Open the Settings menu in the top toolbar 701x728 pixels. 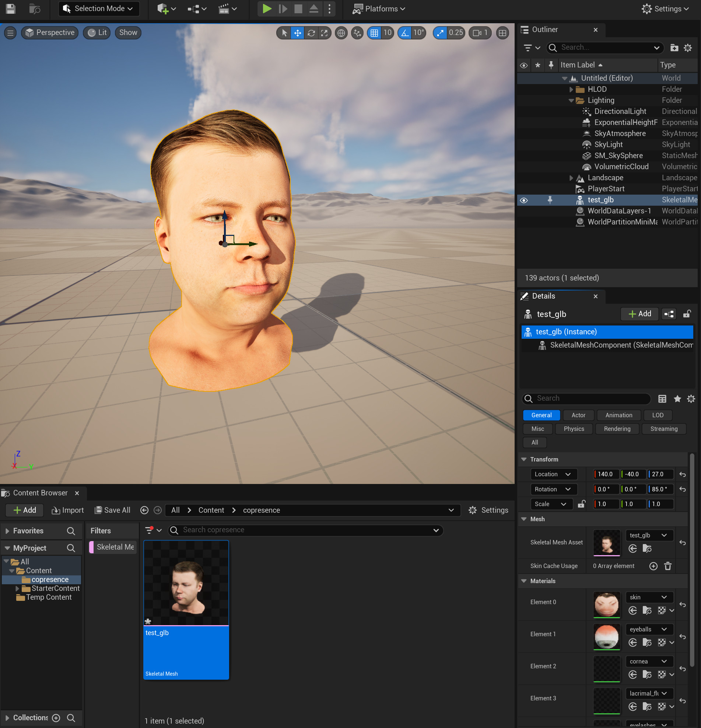tap(665, 8)
